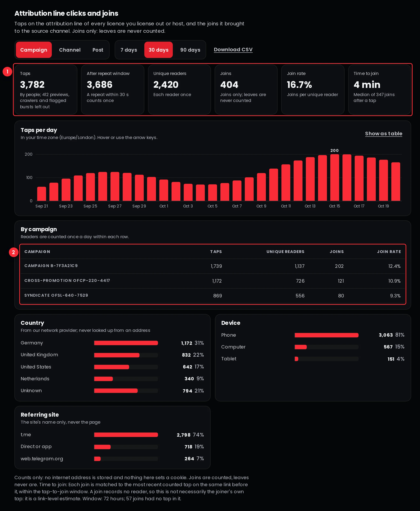Select the Oct 5 bar in chart
The width and height of the screenshot is (420, 511).
212,193
